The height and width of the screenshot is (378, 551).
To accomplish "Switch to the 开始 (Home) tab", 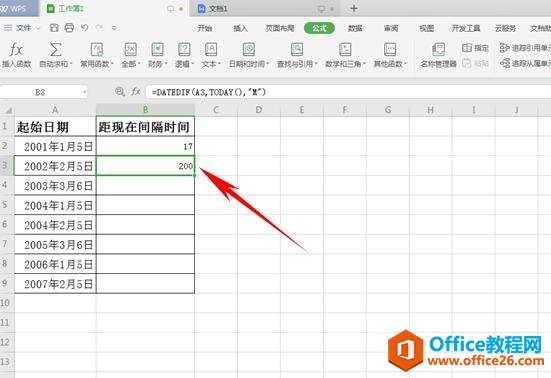I will (205, 28).
